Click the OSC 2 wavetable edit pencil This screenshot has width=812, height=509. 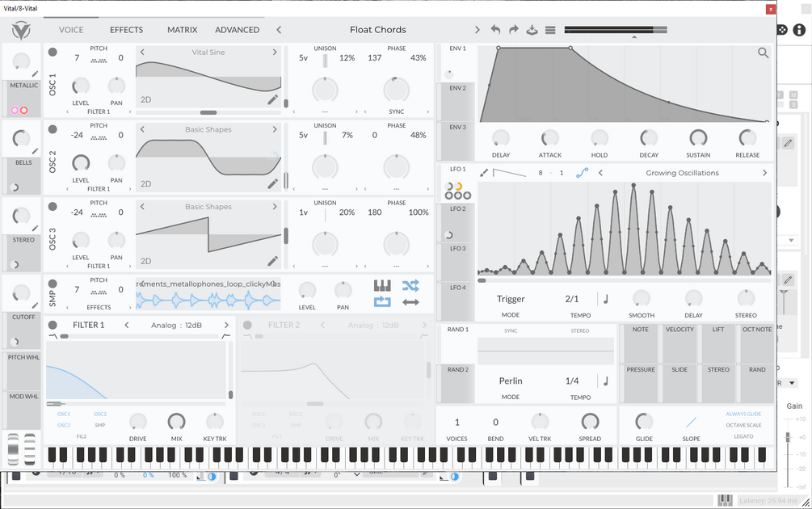(x=272, y=184)
